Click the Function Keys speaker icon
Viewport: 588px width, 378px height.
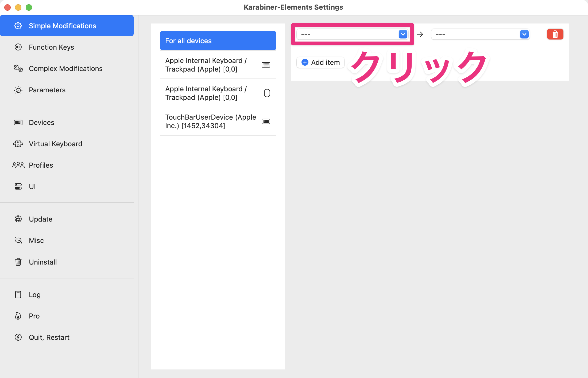pos(18,47)
